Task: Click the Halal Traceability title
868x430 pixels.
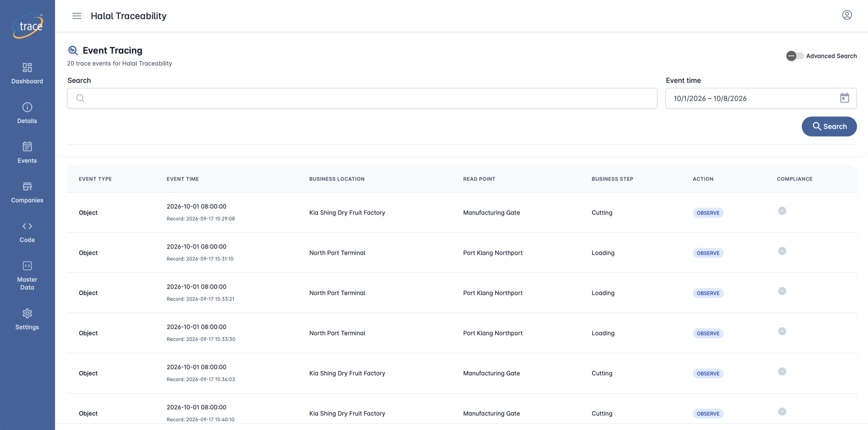Action: [128, 16]
